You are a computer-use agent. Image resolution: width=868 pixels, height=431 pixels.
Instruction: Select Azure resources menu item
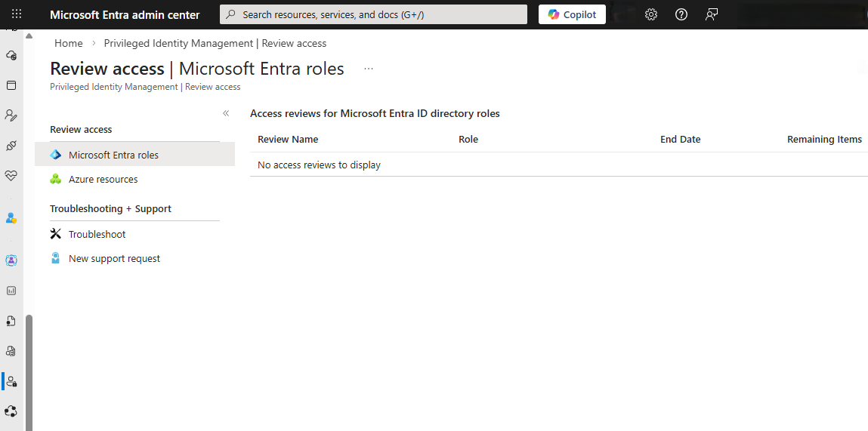pos(103,180)
